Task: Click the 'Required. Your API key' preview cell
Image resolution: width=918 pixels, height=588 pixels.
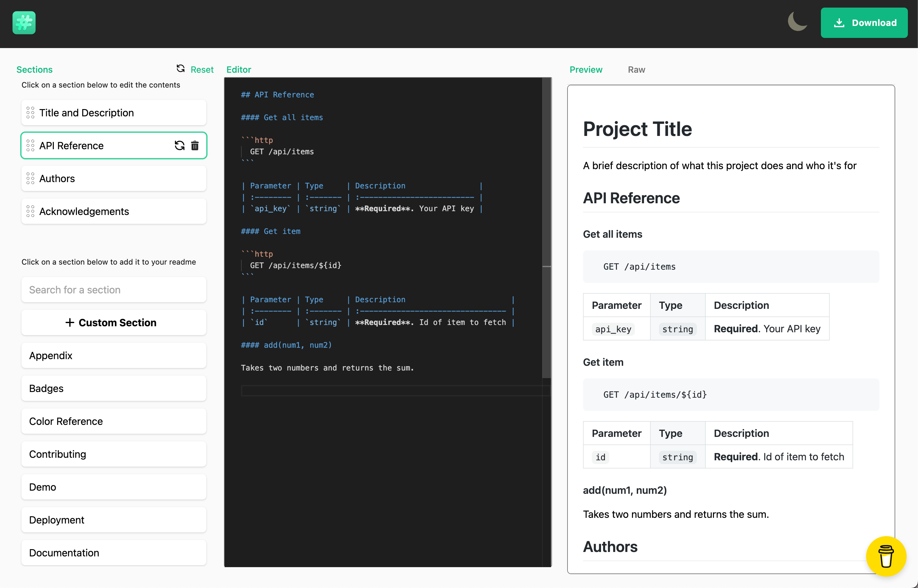Action: tap(767, 329)
